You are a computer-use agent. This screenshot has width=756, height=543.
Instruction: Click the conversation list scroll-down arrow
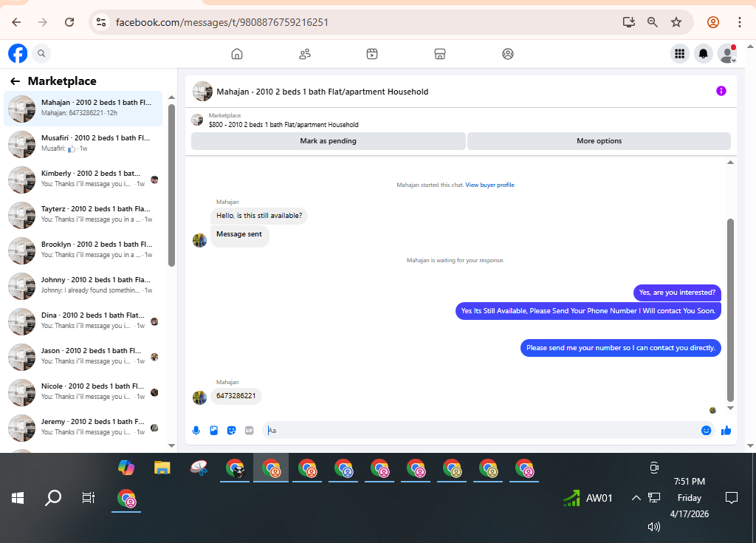171,445
